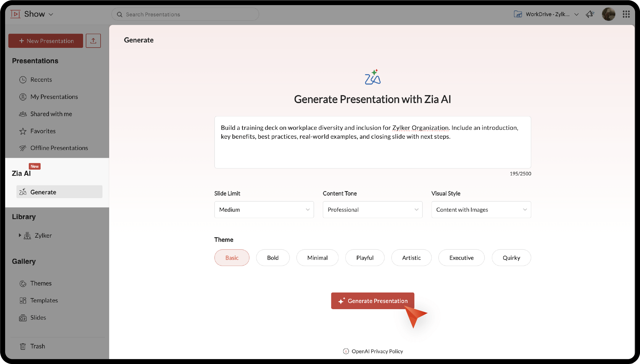
Task: Open Shared with me in sidebar
Action: coord(51,114)
